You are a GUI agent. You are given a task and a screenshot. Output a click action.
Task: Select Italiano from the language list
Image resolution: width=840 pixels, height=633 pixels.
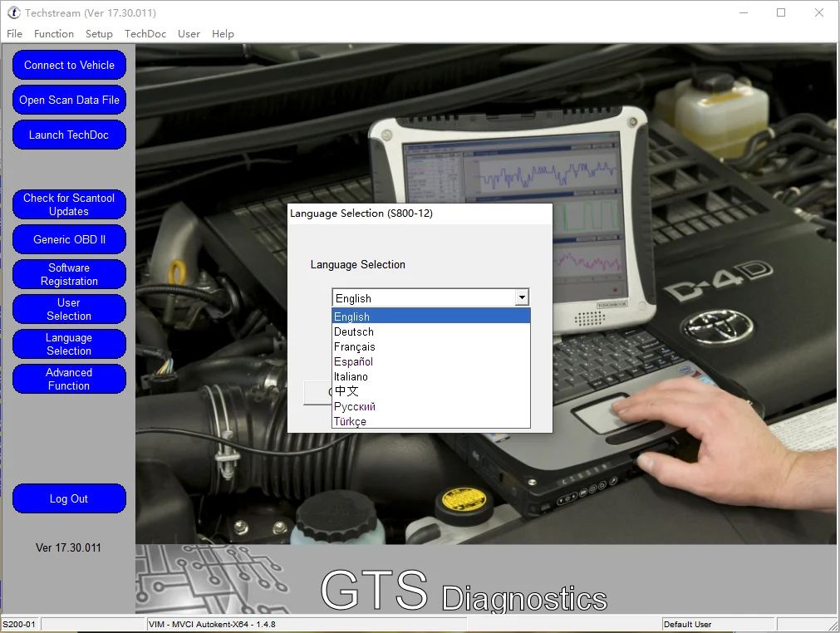point(430,376)
